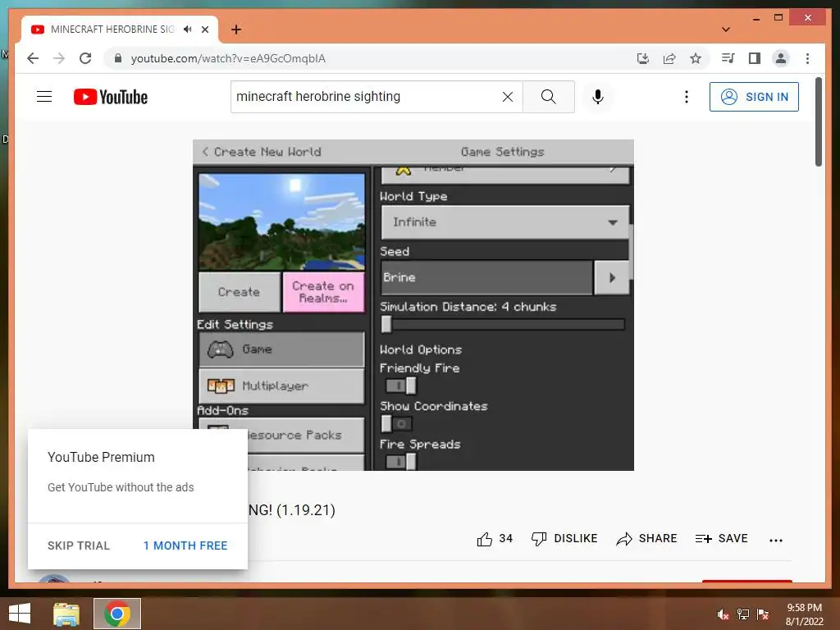The image size is (840, 630).
Task: Go to the YouTube home logo
Action: pos(111,97)
